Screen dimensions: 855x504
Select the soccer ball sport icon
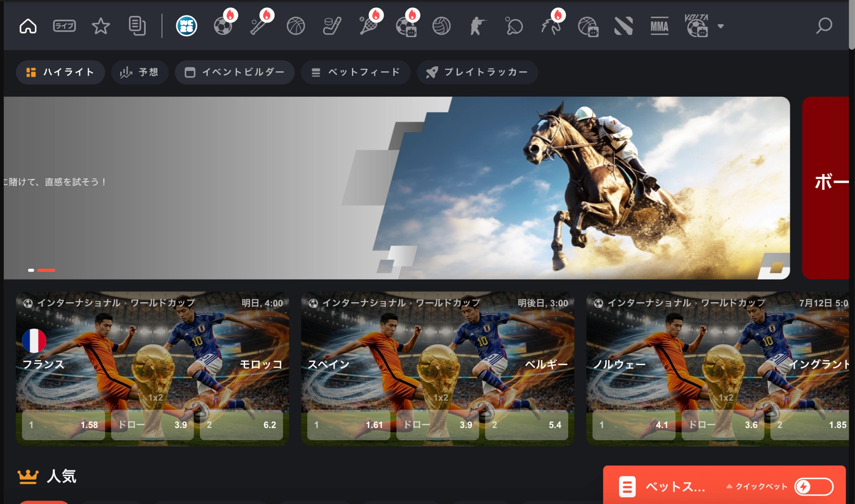[223, 26]
